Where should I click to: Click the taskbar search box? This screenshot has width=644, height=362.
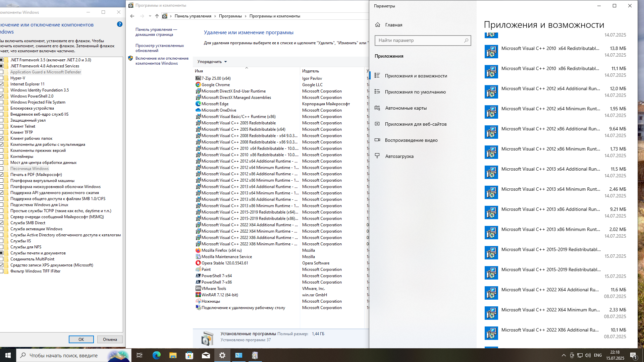pos(74,355)
